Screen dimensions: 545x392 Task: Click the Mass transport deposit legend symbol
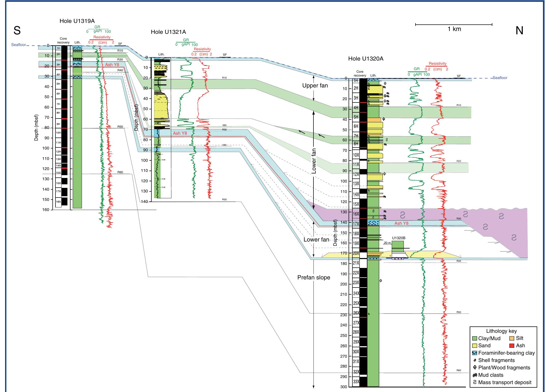pyautogui.click(x=475, y=382)
